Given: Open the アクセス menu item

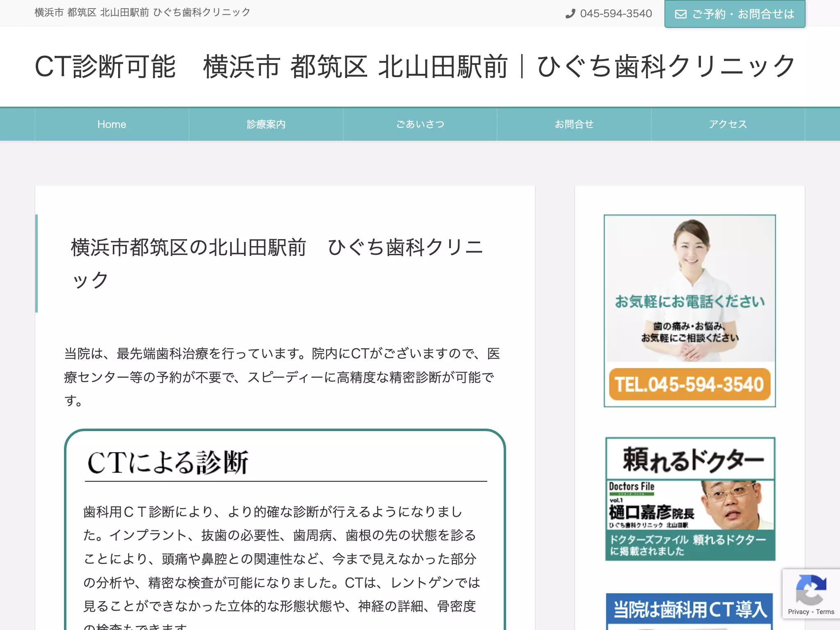Looking at the screenshot, I should pyautogui.click(x=728, y=124).
